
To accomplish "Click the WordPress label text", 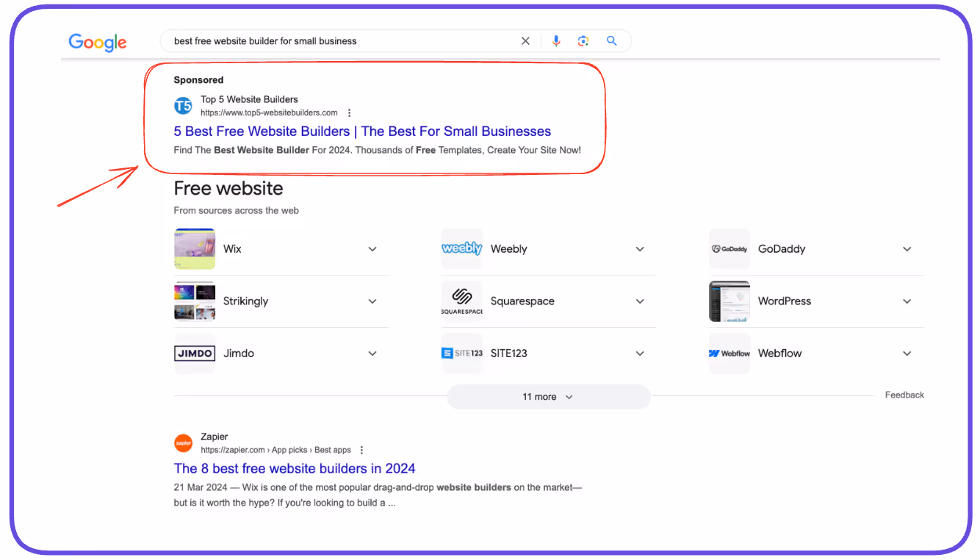I will pyautogui.click(x=785, y=301).
